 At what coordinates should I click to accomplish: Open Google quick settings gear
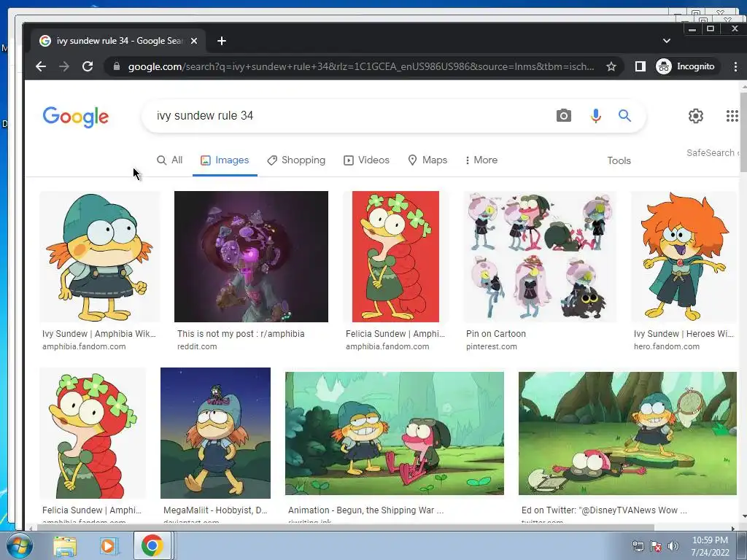(x=695, y=116)
